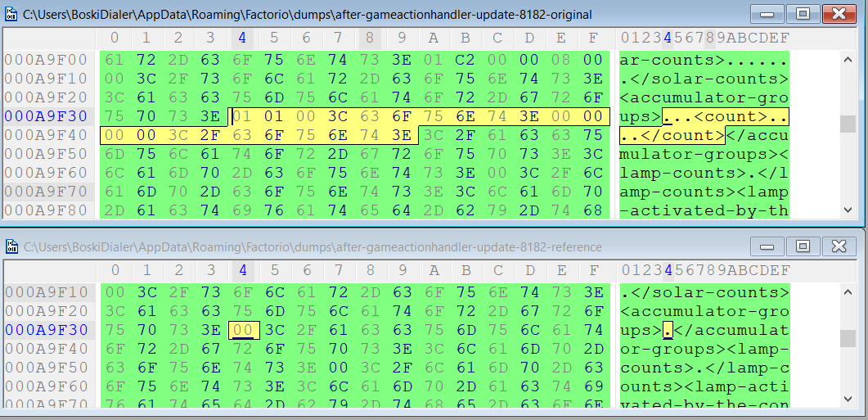Minimize the reference dump window
This screenshot has width=868, height=420.
click(769, 246)
